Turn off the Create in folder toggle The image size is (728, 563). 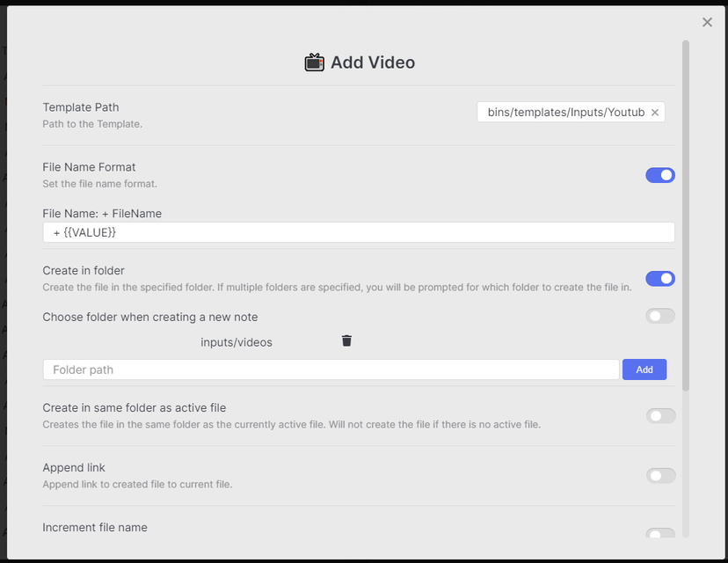click(x=660, y=279)
